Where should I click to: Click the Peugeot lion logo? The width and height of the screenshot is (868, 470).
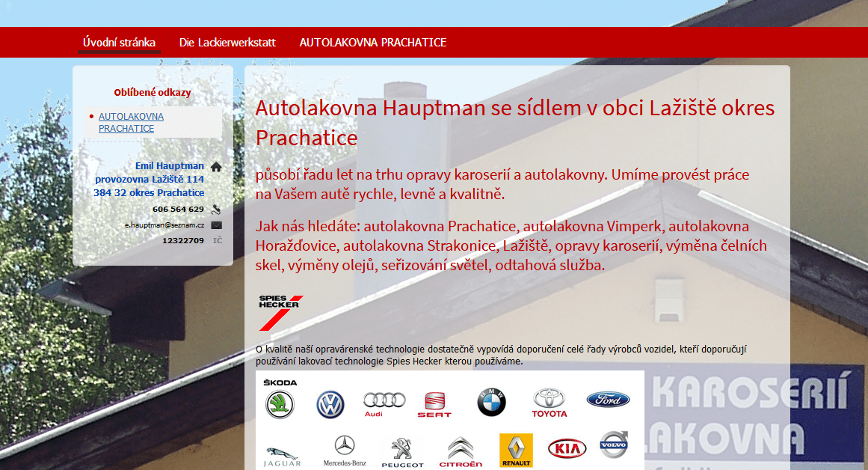pos(402,453)
